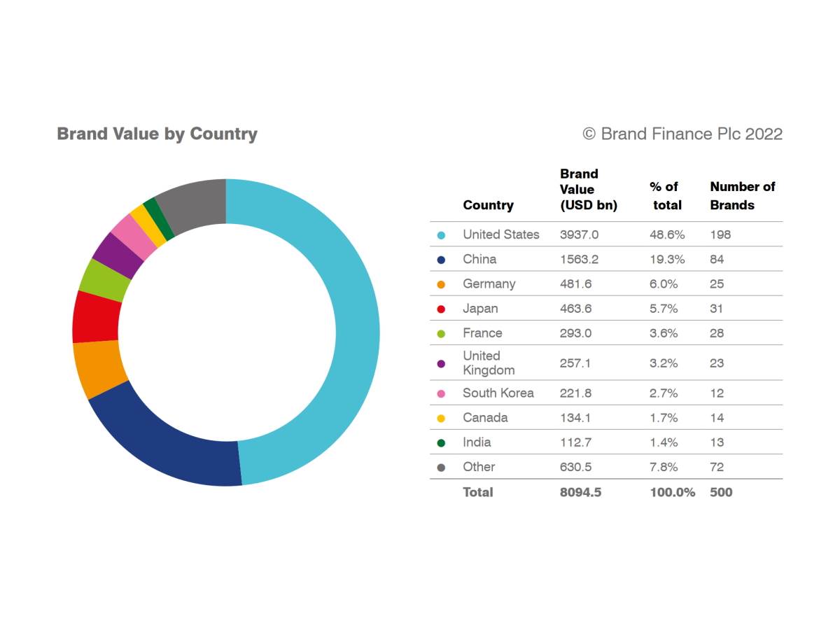
Task: Click the Brand Finance Plc 2022 copyright text
Action: point(682,134)
